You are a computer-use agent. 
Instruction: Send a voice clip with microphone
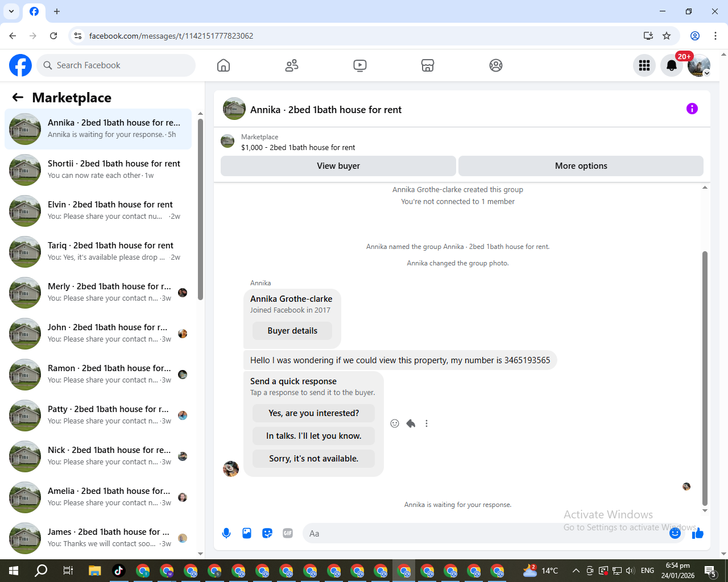(226, 533)
